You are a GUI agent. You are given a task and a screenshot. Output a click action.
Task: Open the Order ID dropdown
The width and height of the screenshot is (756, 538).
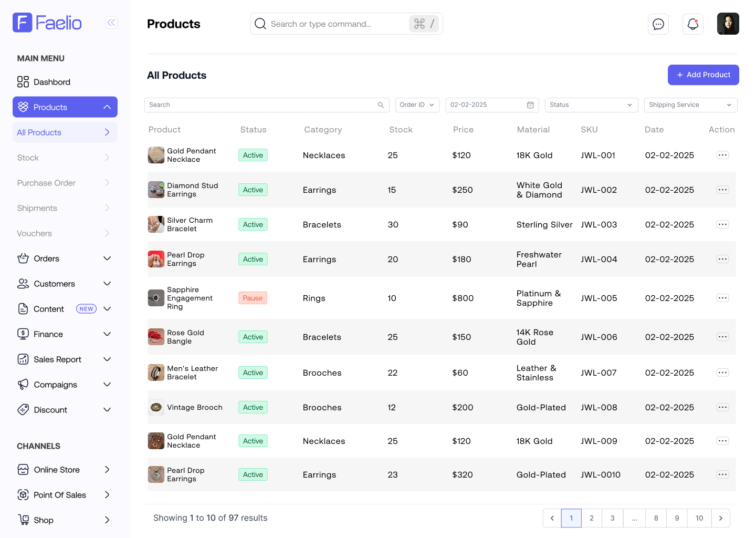(x=417, y=105)
